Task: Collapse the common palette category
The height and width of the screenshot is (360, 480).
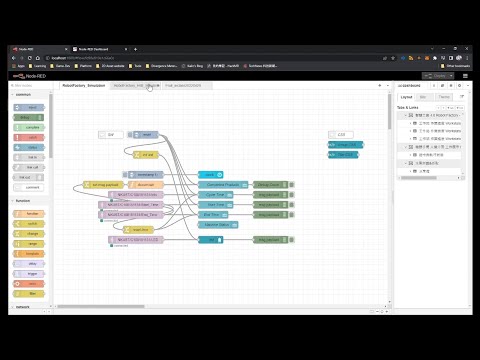Action: pos(22,95)
